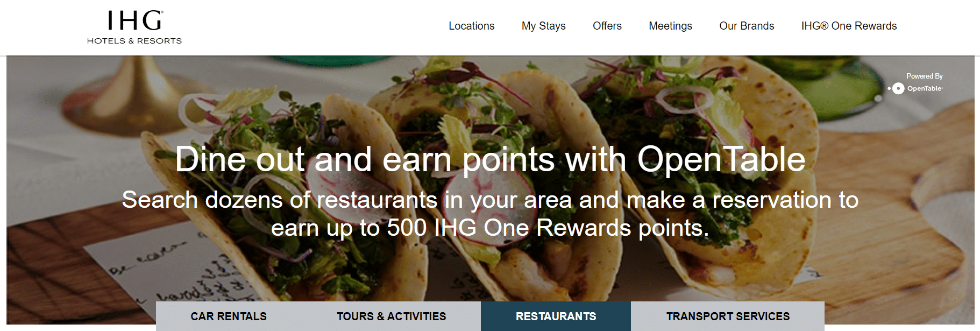
Task: Switch to the Car Rentals tab
Action: coord(229,316)
